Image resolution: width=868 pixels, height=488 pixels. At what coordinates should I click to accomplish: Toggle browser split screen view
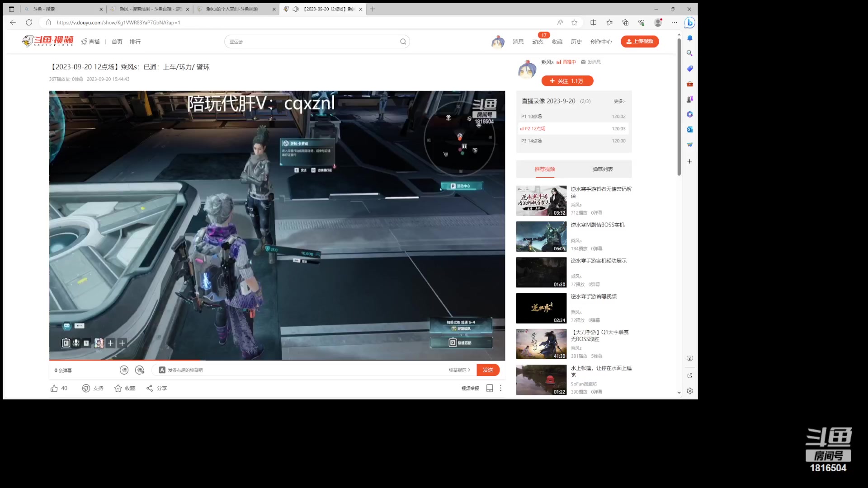[593, 22]
